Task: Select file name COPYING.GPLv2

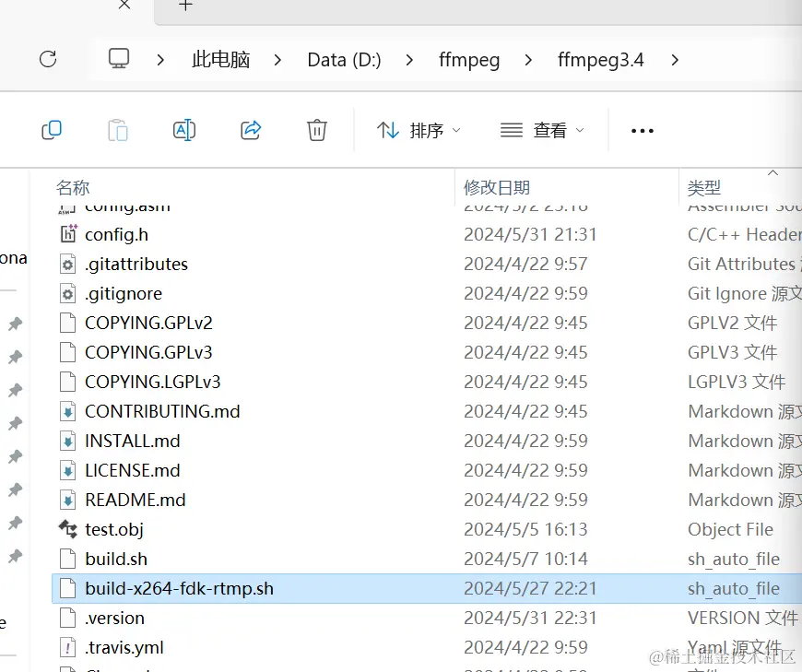Action: tap(148, 324)
